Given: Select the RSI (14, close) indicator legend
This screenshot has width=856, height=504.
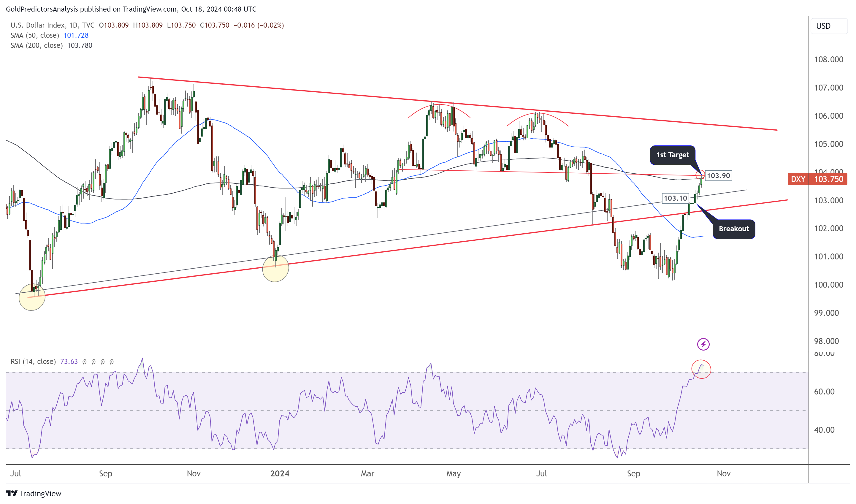Looking at the screenshot, I should coord(33,361).
